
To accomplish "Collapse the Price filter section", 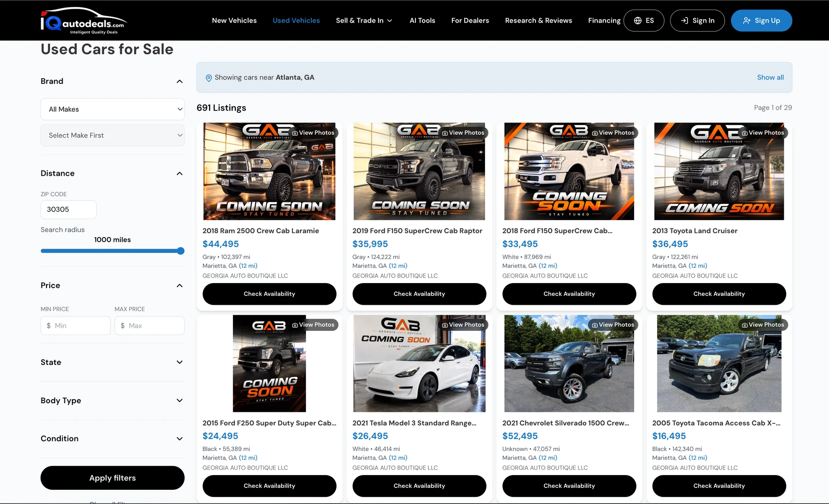I will click(180, 286).
